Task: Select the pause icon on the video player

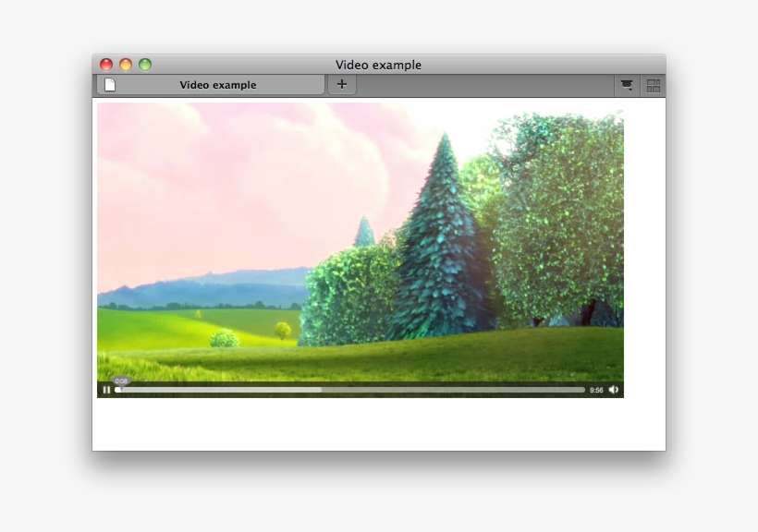Action: (107, 390)
